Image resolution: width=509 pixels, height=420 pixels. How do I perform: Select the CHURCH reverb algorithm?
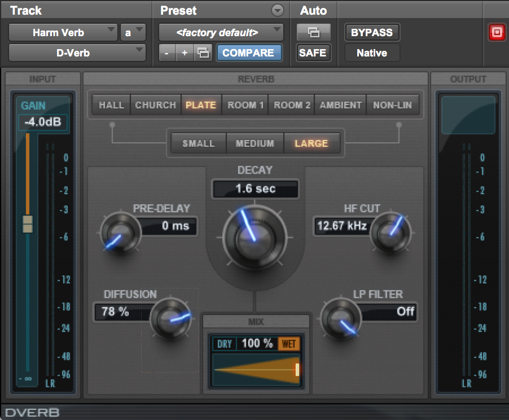click(156, 105)
